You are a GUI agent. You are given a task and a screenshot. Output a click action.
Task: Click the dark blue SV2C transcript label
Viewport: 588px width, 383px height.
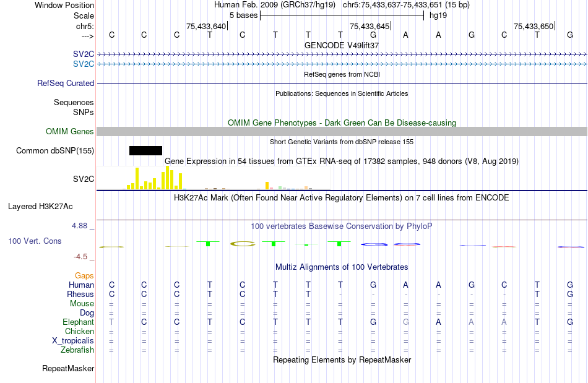[84, 54]
